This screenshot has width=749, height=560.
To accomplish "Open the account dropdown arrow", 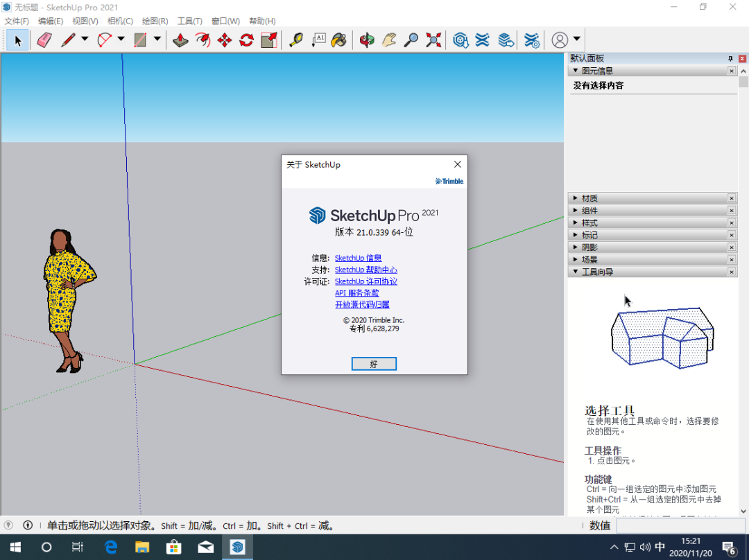I will click(x=576, y=39).
